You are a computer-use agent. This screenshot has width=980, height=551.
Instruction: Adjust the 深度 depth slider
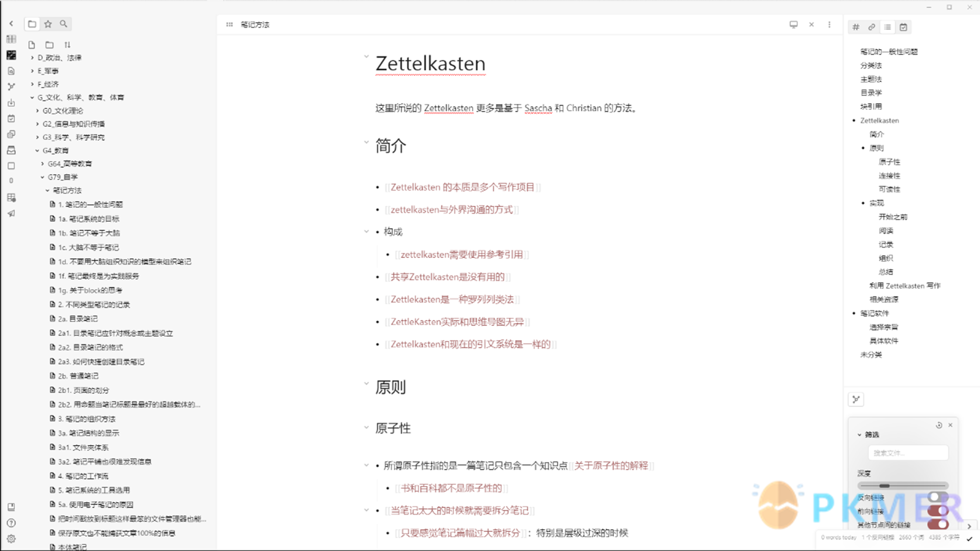[884, 486]
